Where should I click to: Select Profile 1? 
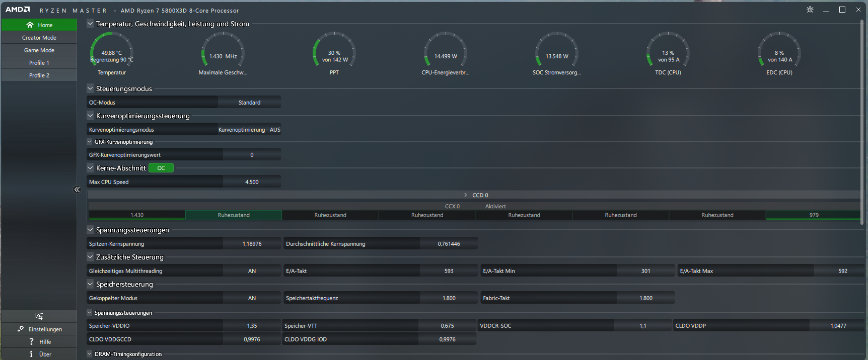(x=39, y=63)
